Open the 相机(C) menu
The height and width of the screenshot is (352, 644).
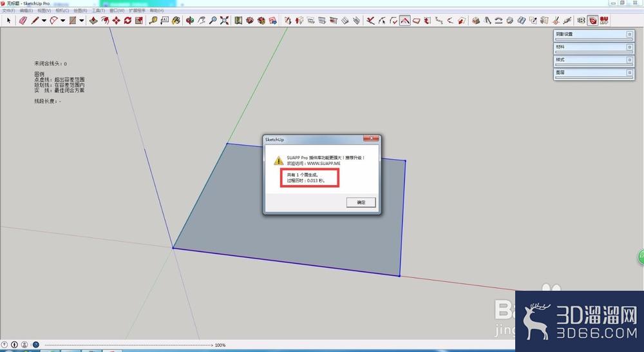click(62, 10)
